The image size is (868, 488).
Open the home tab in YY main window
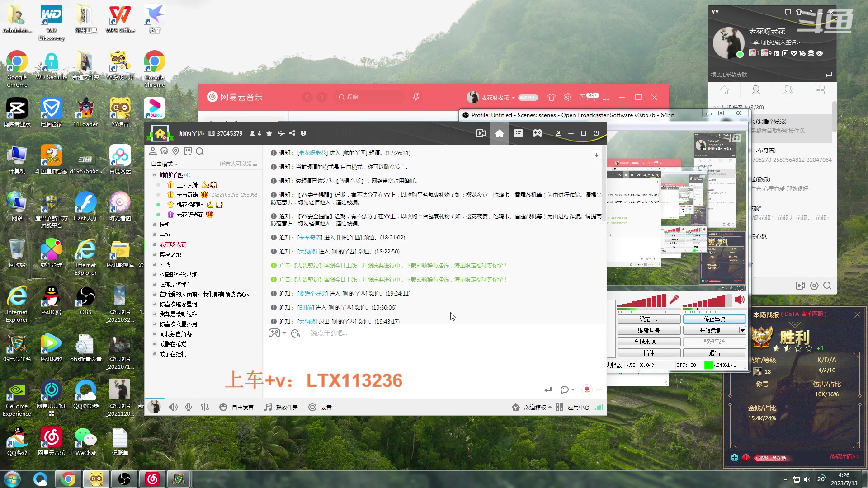pyautogui.click(x=724, y=90)
